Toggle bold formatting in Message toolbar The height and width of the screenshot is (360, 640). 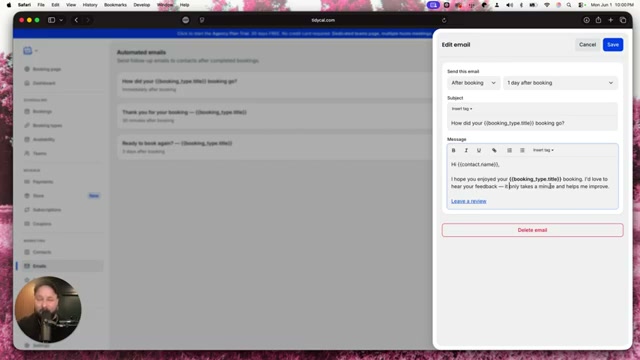(x=453, y=150)
